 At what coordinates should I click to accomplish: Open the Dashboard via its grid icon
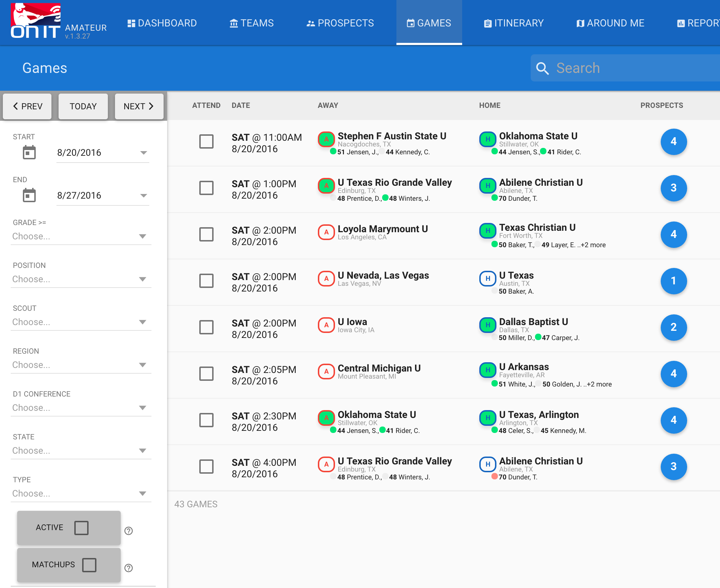pos(131,23)
